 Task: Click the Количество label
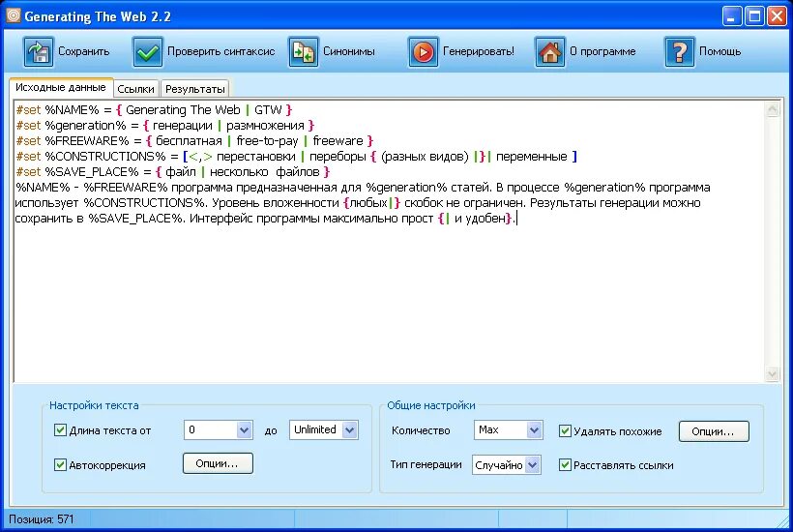click(x=421, y=430)
